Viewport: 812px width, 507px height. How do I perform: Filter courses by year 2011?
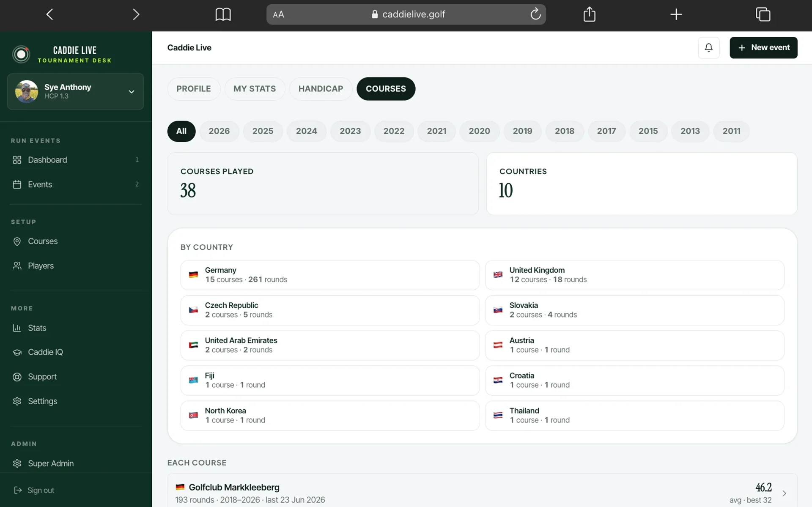(x=731, y=131)
